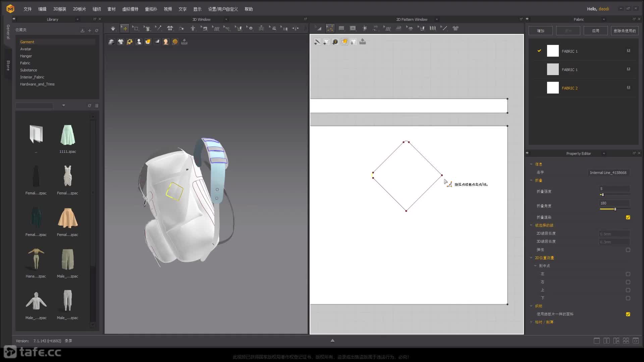The width and height of the screenshot is (644, 362).
Task: Click the 删除未使用的 button
Action: pos(625,31)
